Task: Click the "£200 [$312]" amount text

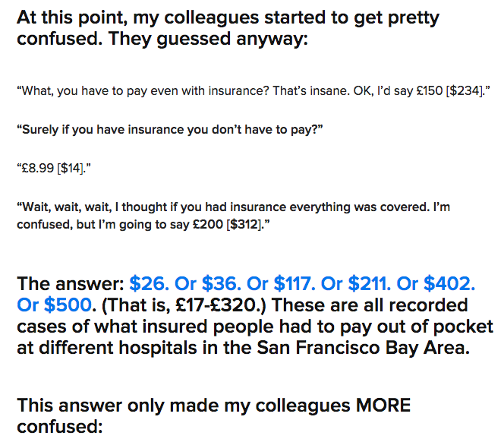Action: (x=228, y=224)
